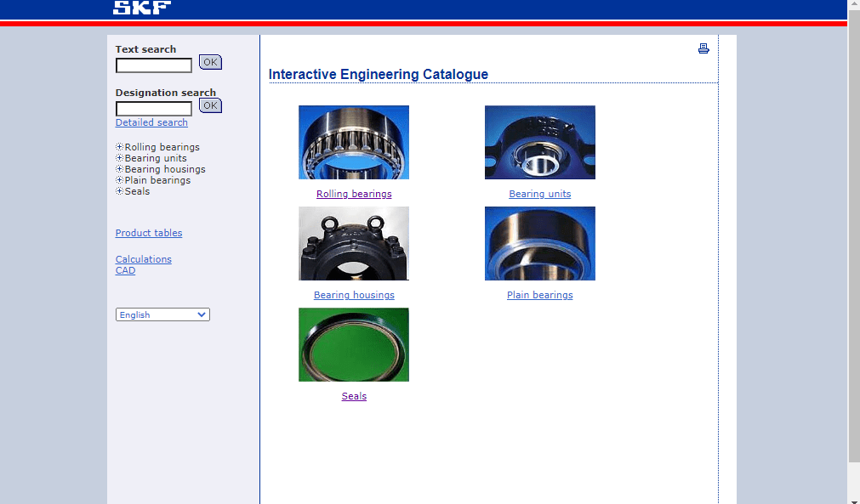Select Bearing housings in sidebar tree
The height and width of the screenshot is (504, 860).
pyautogui.click(x=165, y=169)
